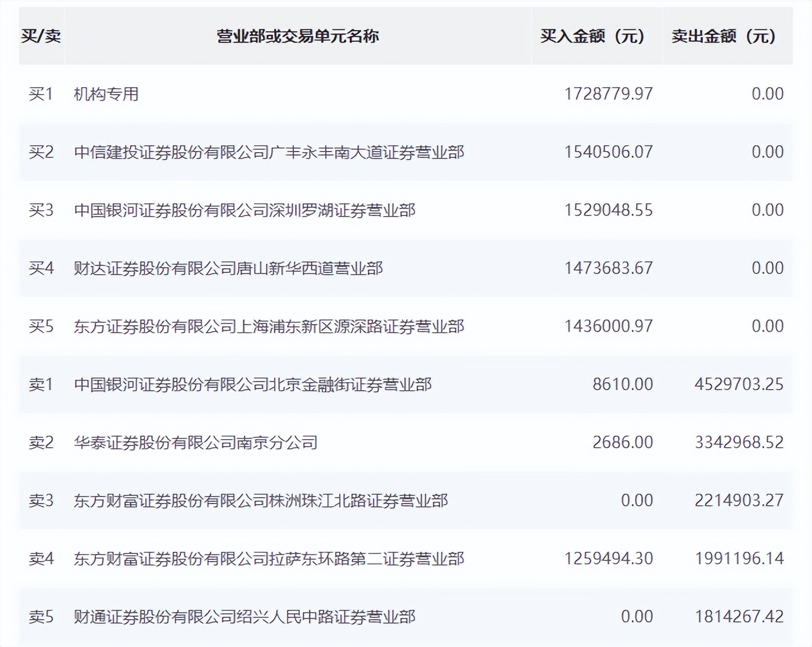Select 中国银河证券深圳罗湖证券营业部 name cell
Screen dimensions: 812x647
(x=246, y=210)
